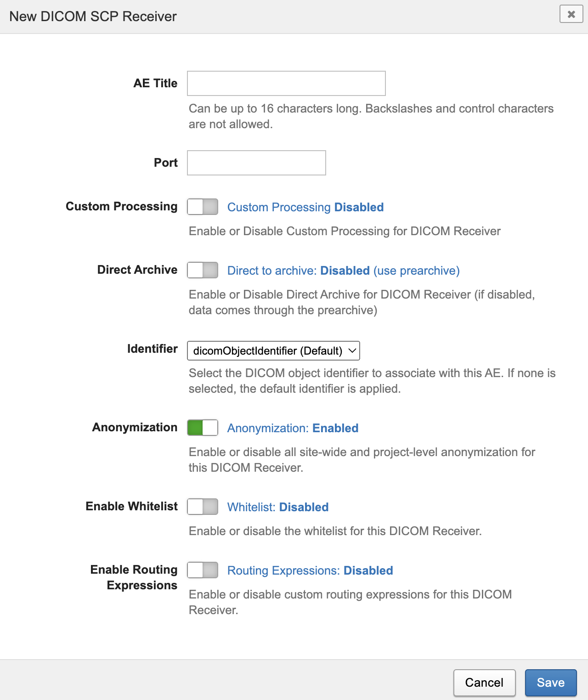Close the New DICOM SCP Receiver dialog
Image resolution: width=588 pixels, height=700 pixels.
pyautogui.click(x=571, y=14)
